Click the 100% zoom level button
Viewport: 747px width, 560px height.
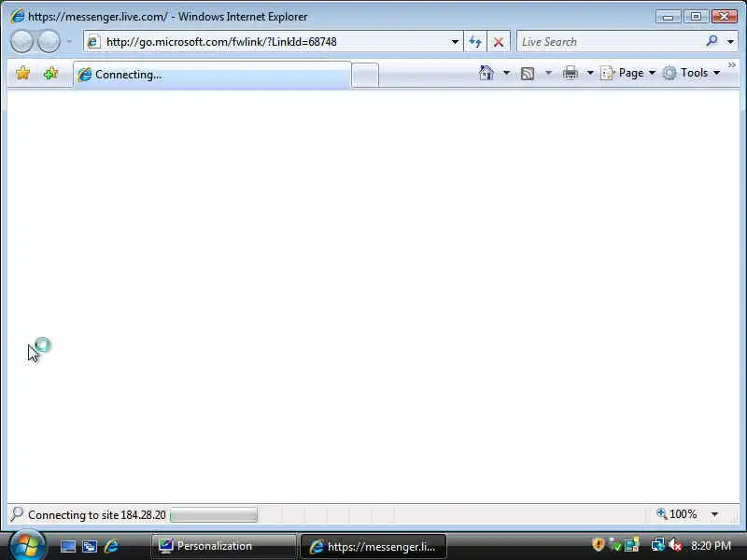(677, 514)
